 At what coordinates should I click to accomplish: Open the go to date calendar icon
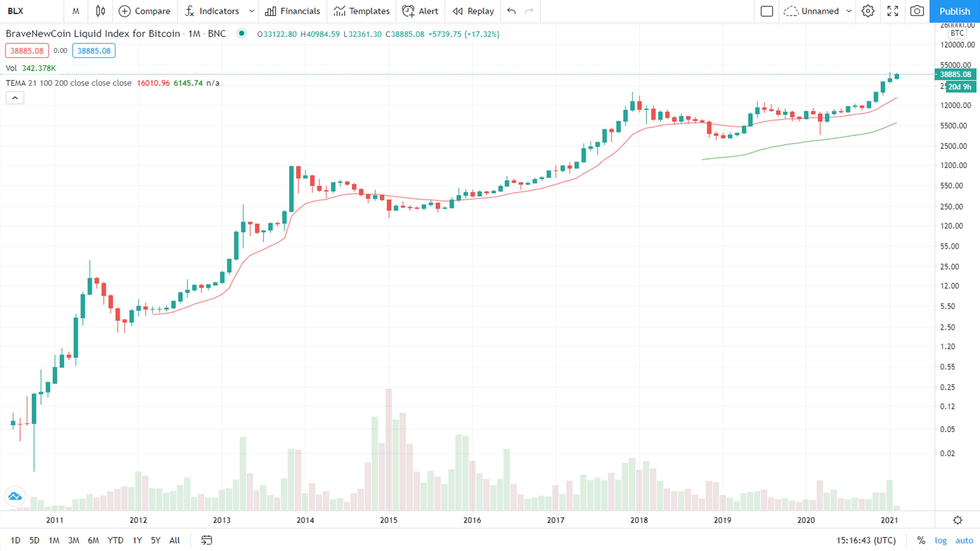coord(207,540)
